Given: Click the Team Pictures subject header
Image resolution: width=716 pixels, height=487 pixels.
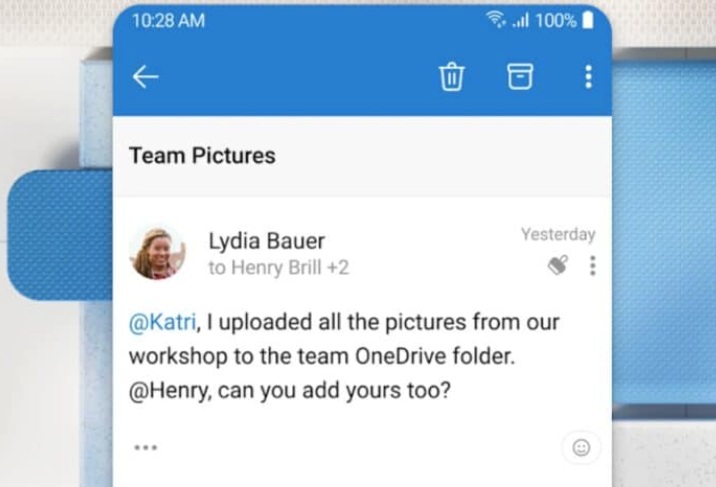Looking at the screenshot, I should [x=202, y=155].
